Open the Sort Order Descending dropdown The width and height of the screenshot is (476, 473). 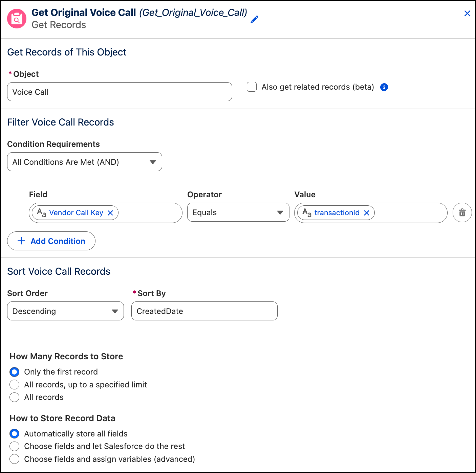(x=65, y=311)
